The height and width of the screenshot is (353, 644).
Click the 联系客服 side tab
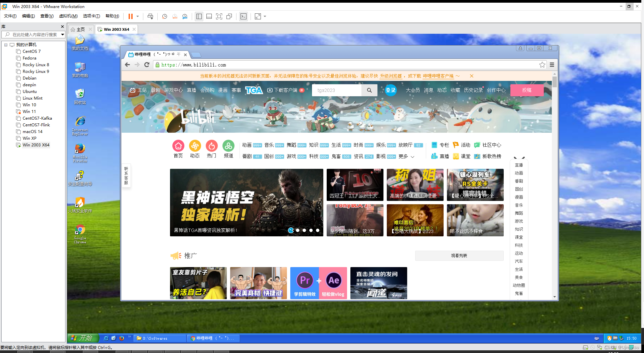126,175
